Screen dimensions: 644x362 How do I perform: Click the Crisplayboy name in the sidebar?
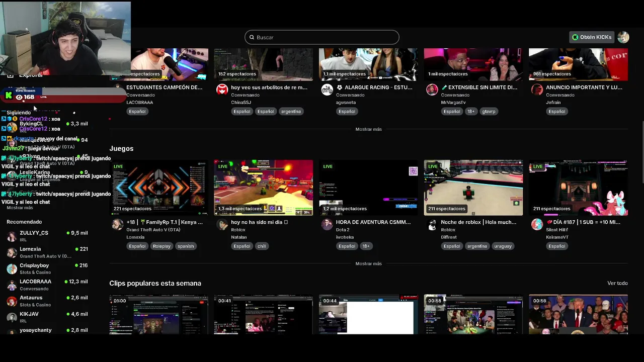(34, 265)
